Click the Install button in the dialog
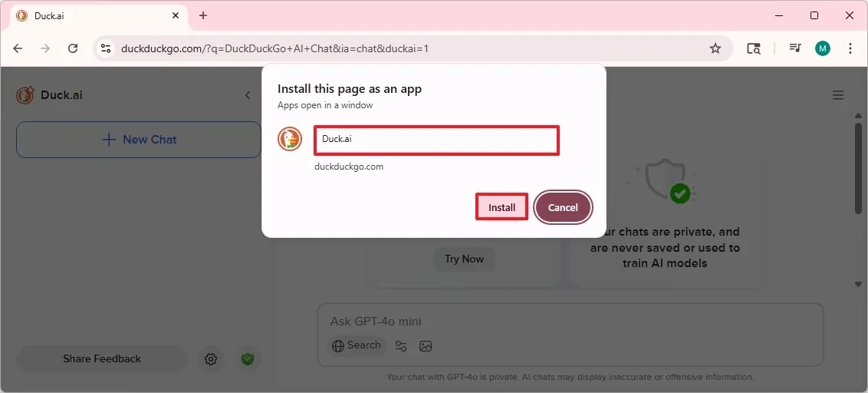The height and width of the screenshot is (393, 868). 501,207
